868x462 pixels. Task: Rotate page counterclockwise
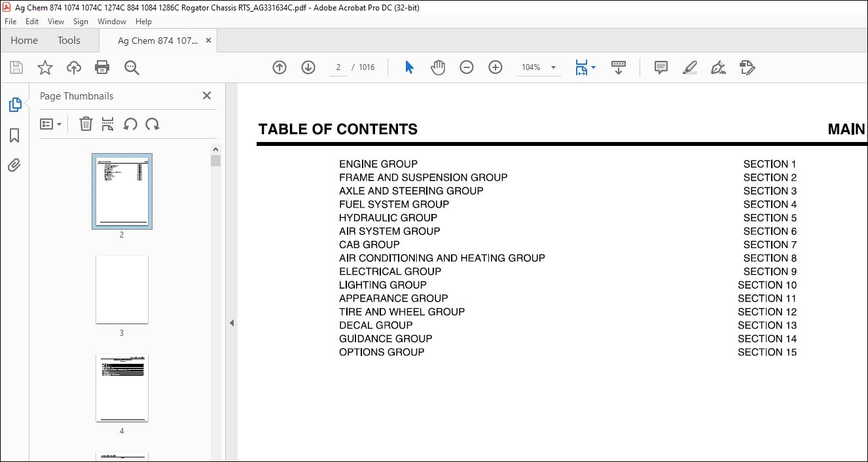(x=130, y=124)
